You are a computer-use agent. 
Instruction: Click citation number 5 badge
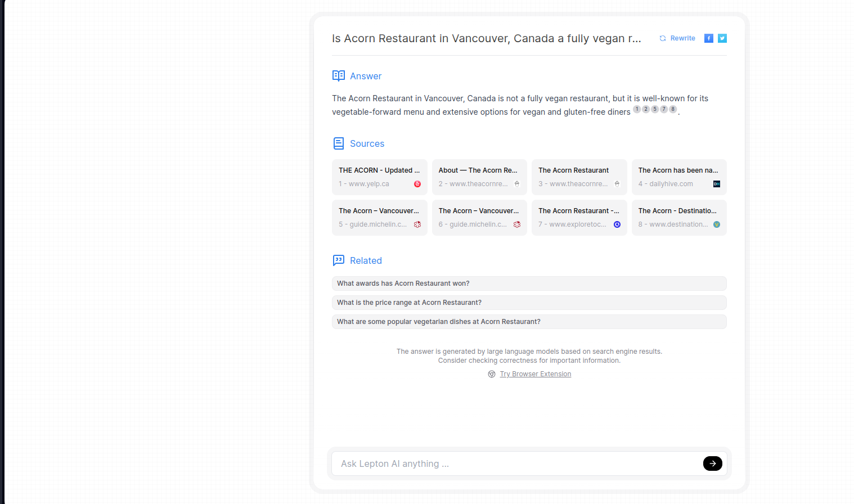(655, 109)
